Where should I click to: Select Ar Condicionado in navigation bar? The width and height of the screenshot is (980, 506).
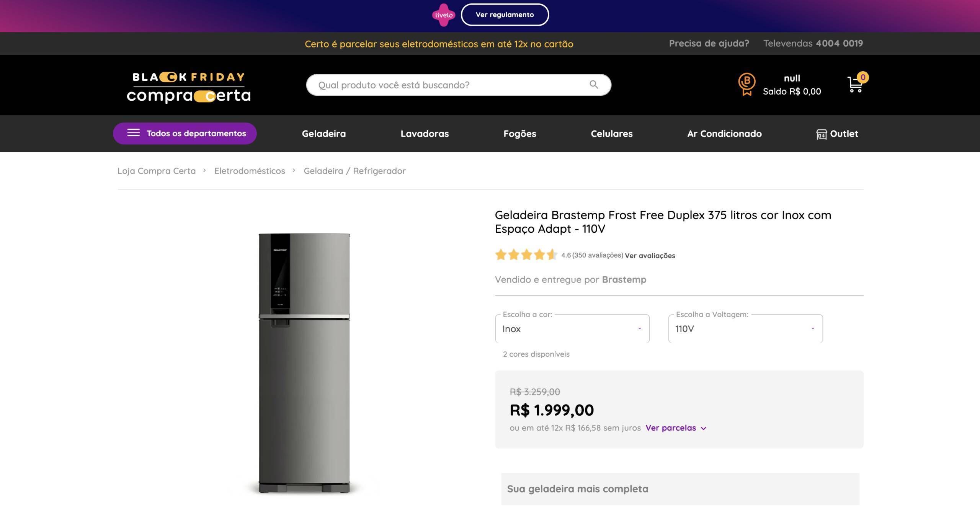coord(724,134)
